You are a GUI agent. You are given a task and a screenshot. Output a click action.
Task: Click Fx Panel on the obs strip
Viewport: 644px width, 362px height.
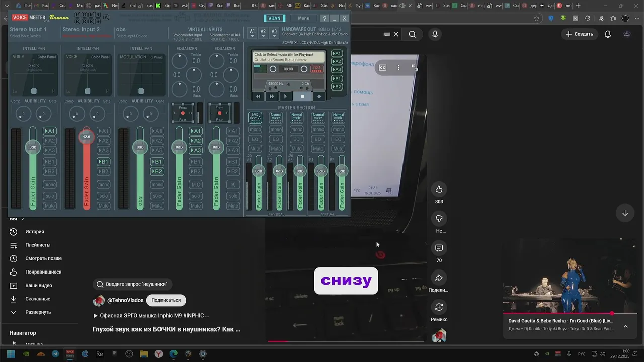pos(156,57)
